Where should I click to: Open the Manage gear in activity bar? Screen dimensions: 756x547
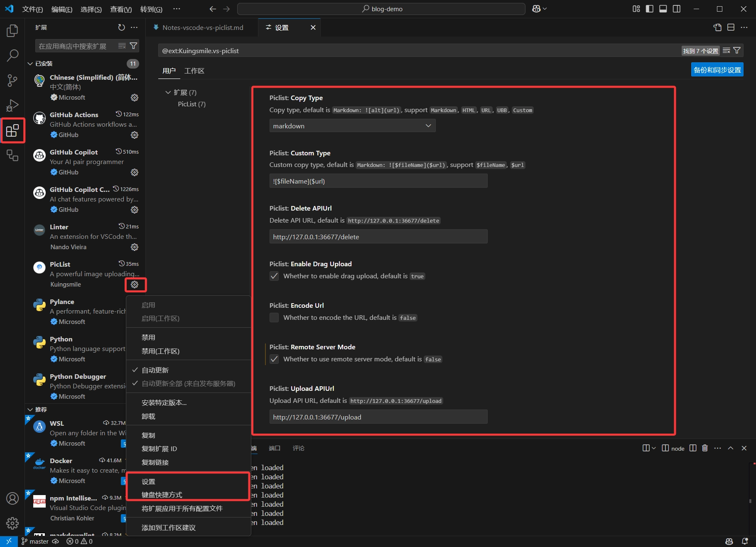point(12,523)
